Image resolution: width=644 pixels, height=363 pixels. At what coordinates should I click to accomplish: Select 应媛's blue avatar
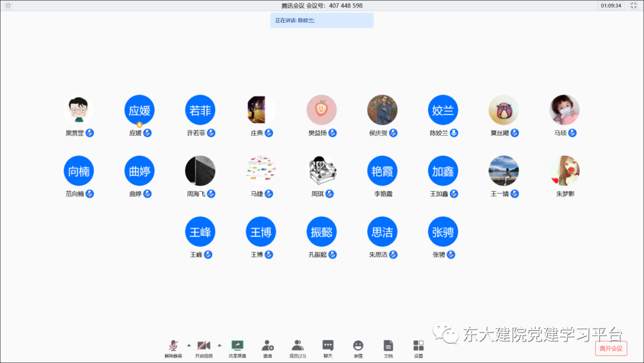tap(140, 110)
